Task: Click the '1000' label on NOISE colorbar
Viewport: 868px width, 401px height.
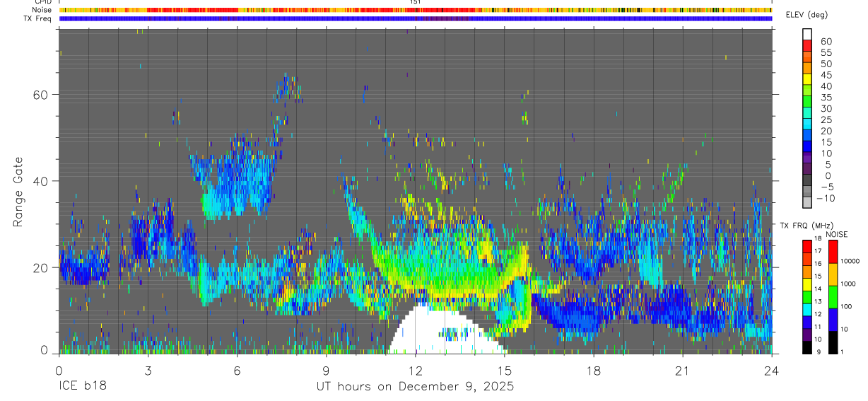Action: (848, 284)
